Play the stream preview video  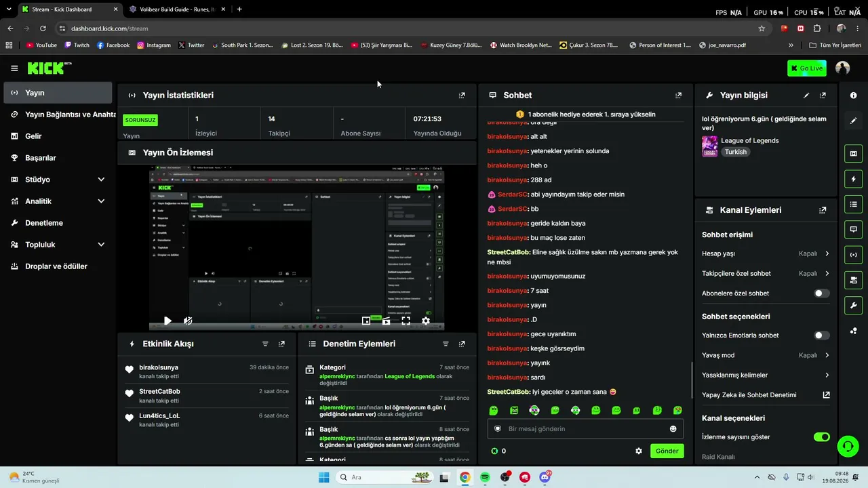(167, 321)
